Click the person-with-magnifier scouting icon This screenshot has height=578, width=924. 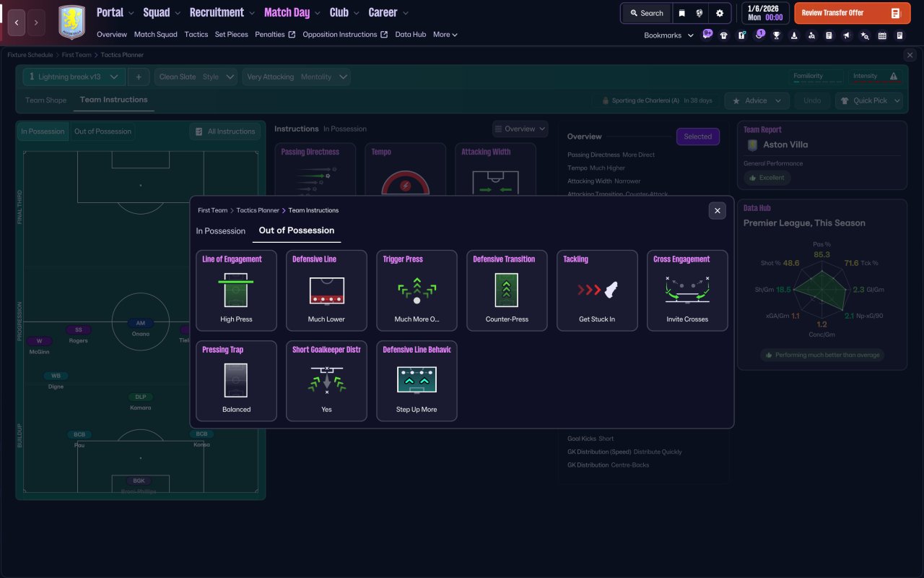pyautogui.click(x=811, y=35)
